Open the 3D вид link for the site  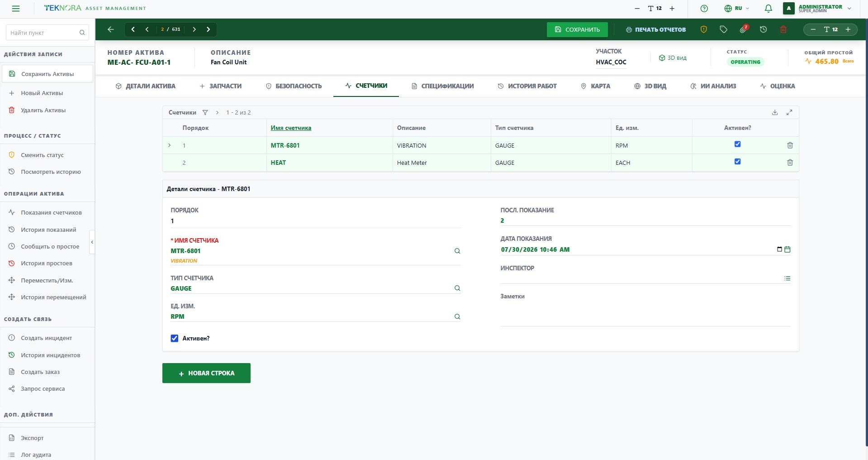(673, 58)
